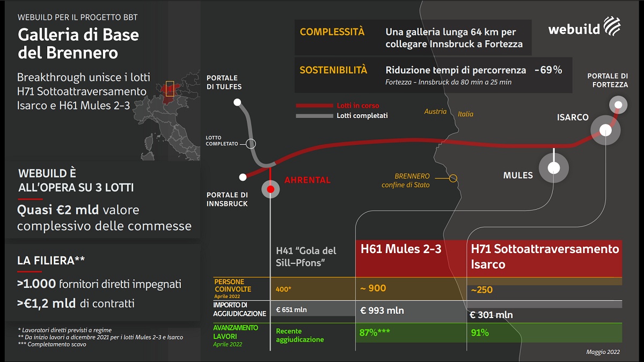
Task: Click the Brennero border circle marker
Action: point(453,178)
